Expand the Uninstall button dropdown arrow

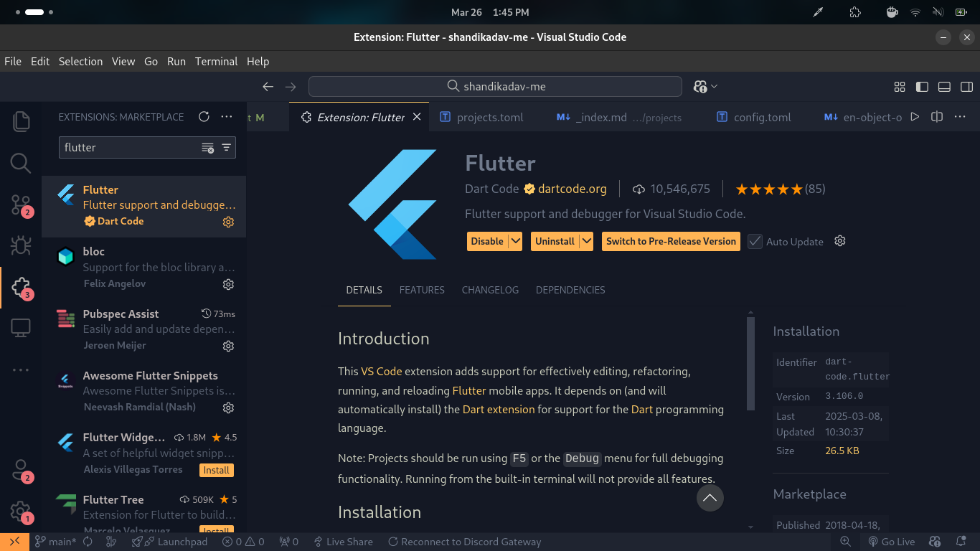point(587,242)
